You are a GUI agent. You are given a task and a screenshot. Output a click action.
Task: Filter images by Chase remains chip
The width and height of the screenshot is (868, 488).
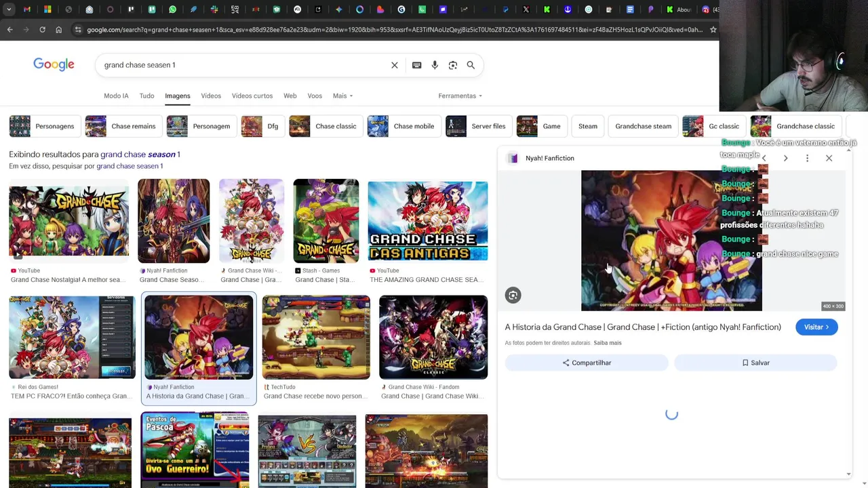pos(123,126)
